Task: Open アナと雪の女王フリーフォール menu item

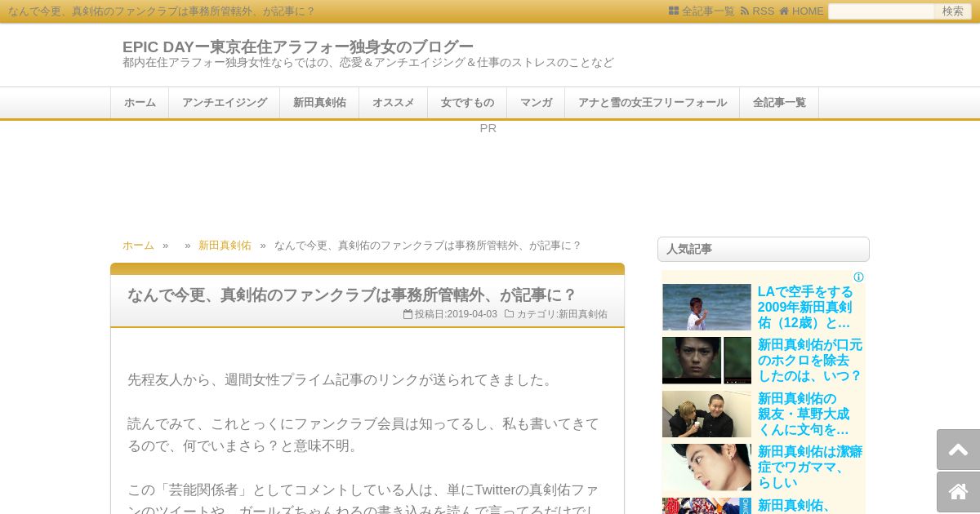Action: click(653, 103)
